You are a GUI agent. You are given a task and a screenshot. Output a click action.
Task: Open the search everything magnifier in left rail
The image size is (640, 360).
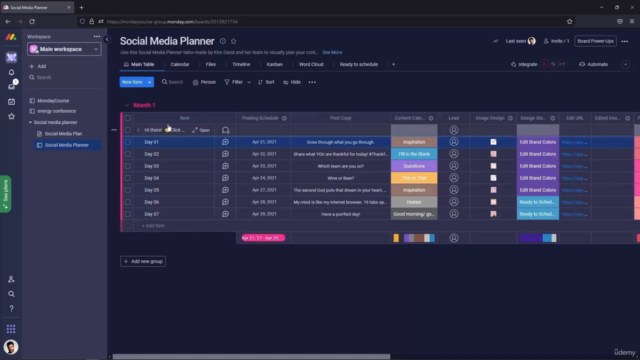[11, 294]
